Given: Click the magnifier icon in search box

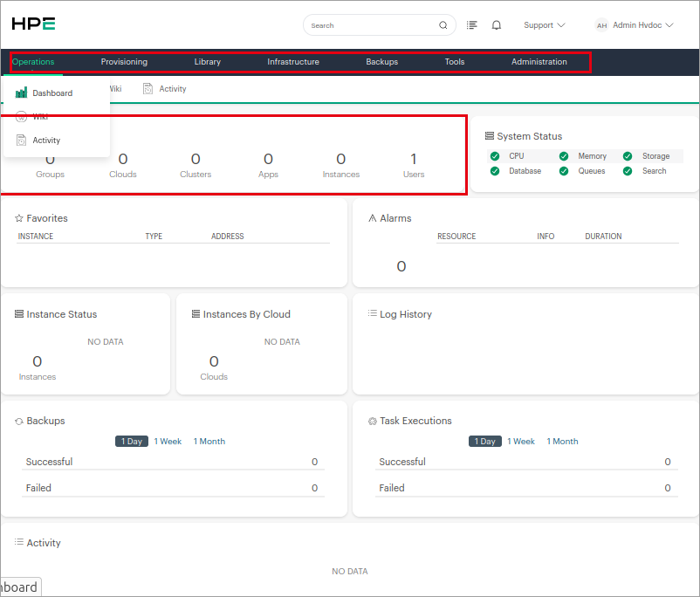Looking at the screenshot, I should tap(443, 25).
